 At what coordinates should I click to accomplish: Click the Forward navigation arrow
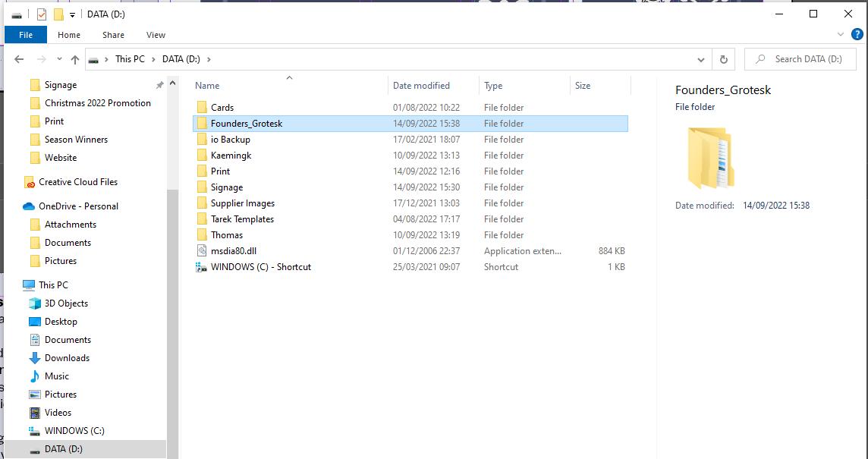click(42, 59)
